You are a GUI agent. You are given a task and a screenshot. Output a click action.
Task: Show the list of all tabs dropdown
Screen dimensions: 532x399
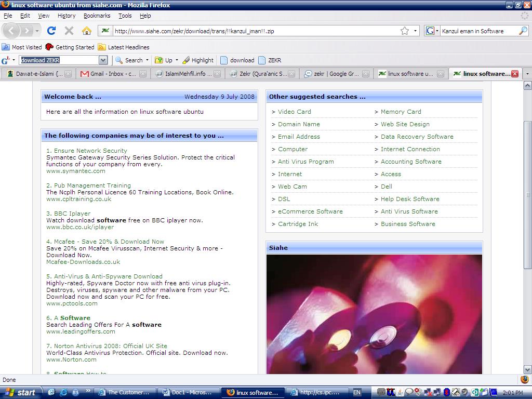527,74
